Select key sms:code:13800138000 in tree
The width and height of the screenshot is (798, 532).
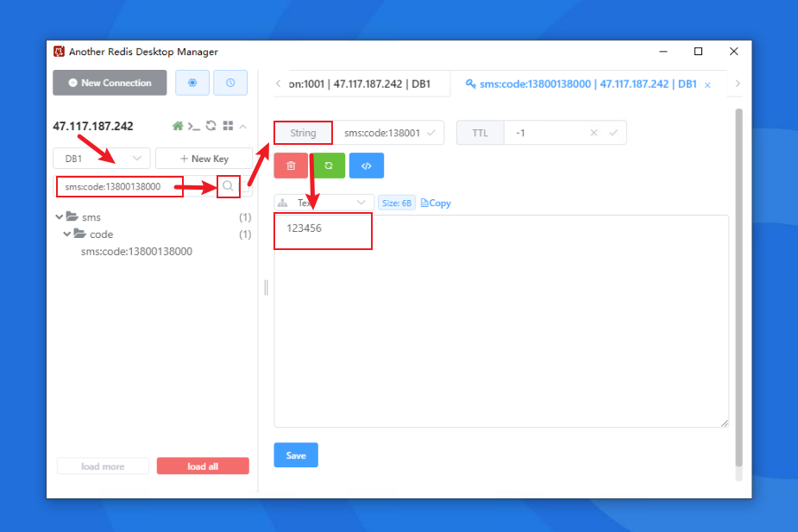pyautogui.click(x=136, y=251)
